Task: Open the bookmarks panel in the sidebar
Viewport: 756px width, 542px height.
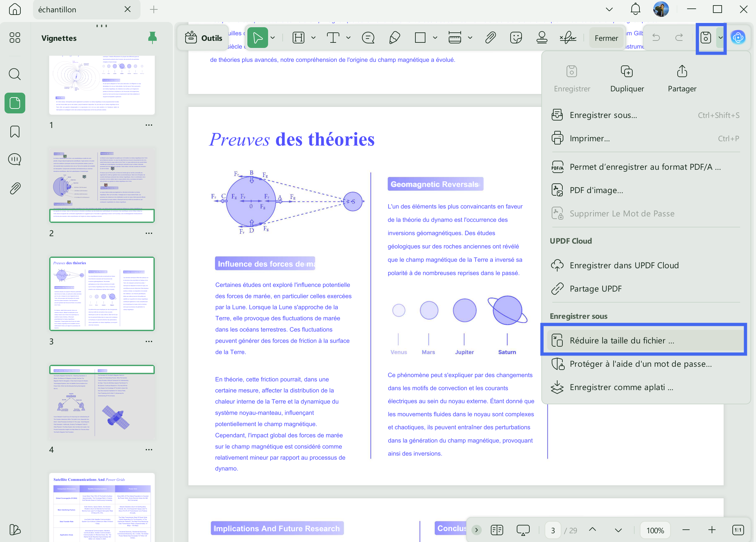Action: click(x=15, y=132)
